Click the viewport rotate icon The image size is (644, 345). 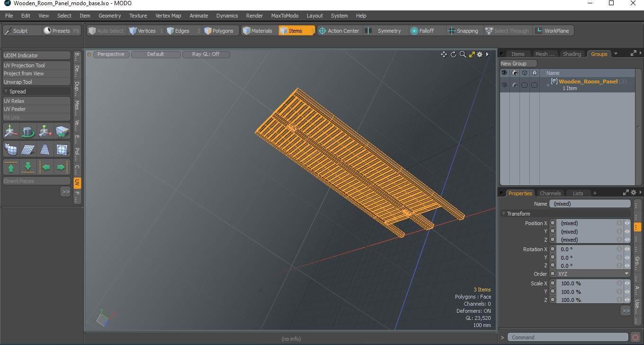pyautogui.click(x=453, y=54)
